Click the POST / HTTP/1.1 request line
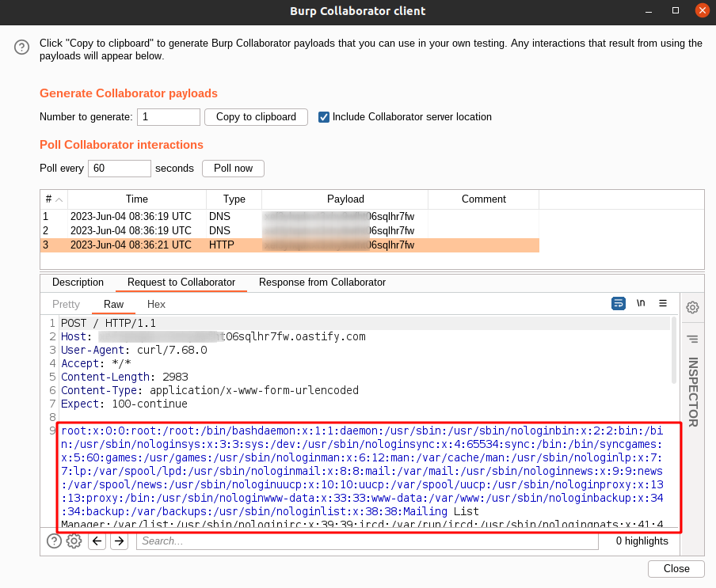716x588 pixels. pyautogui.click(x=109, y=324)
